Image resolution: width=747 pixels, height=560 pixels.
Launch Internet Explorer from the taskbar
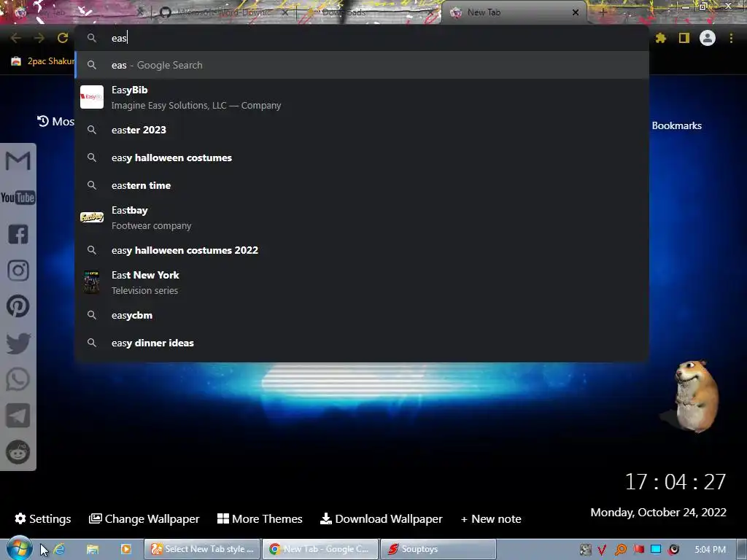pos(60,549)
